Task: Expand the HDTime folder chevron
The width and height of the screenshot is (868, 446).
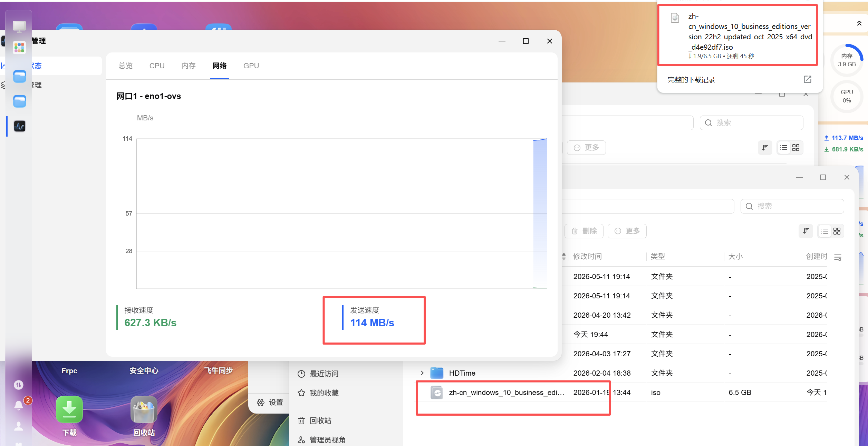Action: (422, 373)
